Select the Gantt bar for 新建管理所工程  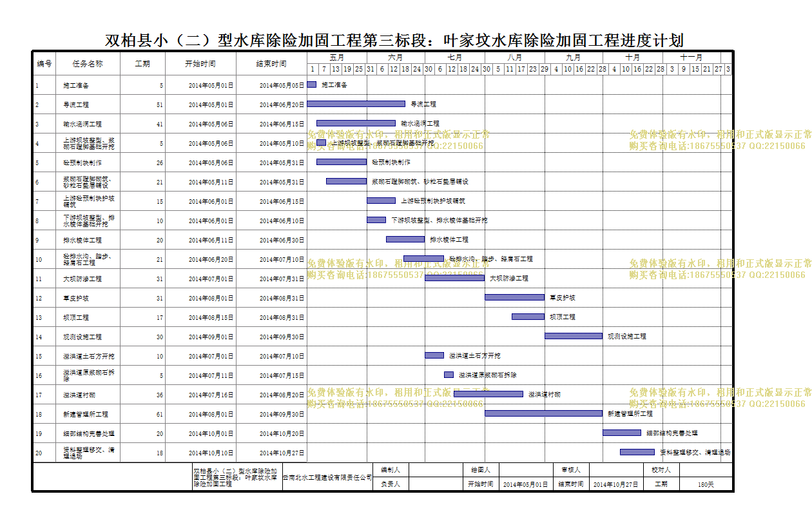[543, 413]
